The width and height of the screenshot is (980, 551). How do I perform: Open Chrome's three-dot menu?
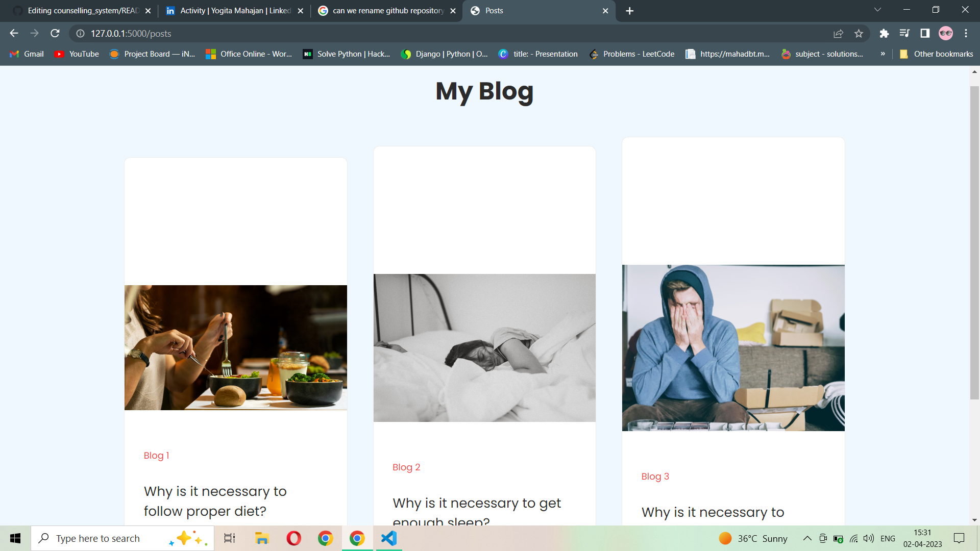pyautogui.click(x=966, y=33)
